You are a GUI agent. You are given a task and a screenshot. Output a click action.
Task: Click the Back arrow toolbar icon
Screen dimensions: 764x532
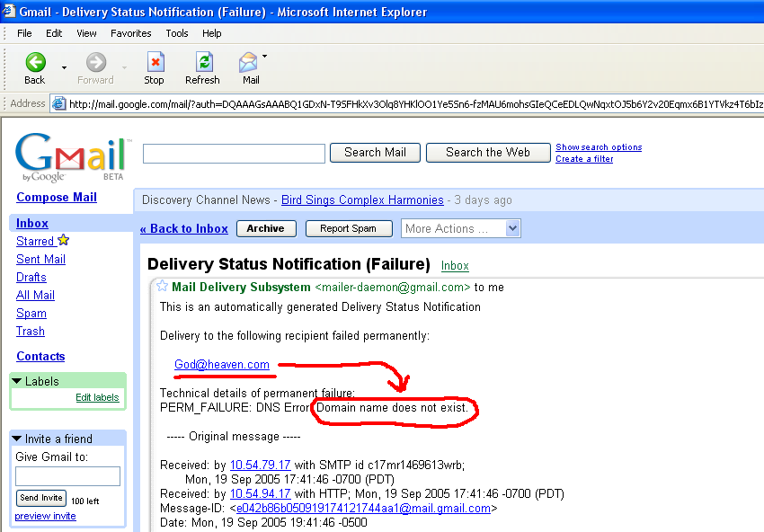pyautogui.click(x=35, y=63)
